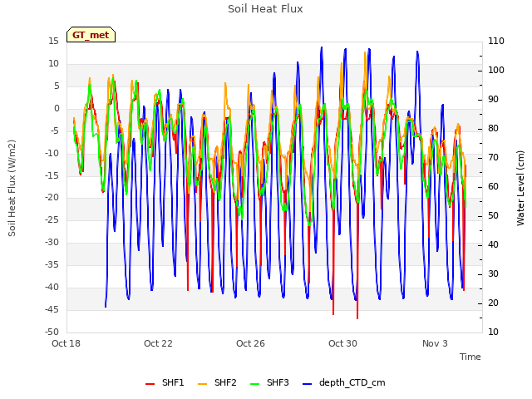Click the Oct 22 x-axis tick label
This screenshot has height=399, width=532.
tap(158, 343)
